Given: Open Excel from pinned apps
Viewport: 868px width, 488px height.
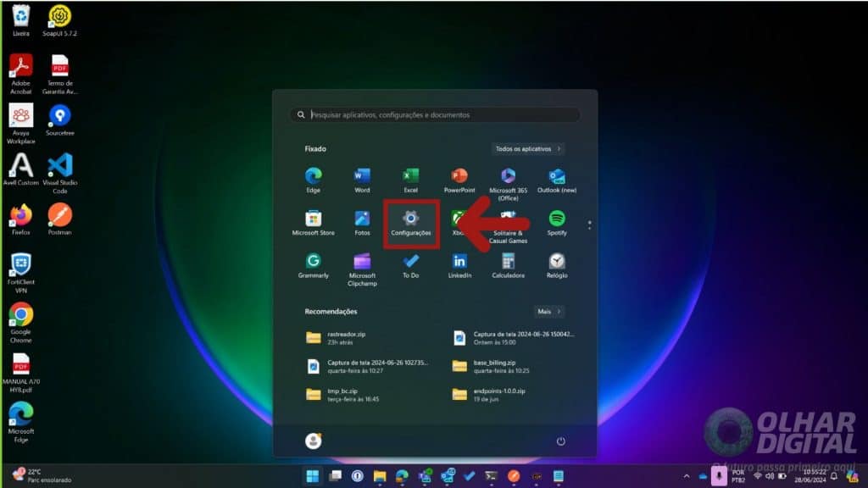Looking at the screenshot, I should point(411,180).
